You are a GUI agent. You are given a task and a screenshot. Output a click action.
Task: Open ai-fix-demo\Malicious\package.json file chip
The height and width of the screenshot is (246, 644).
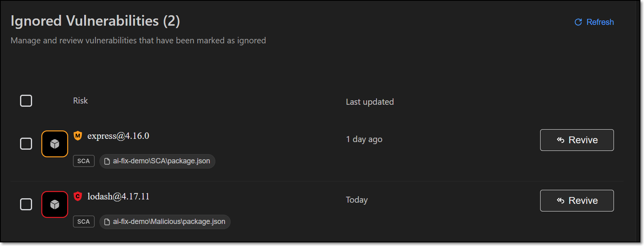coord(165,222)
